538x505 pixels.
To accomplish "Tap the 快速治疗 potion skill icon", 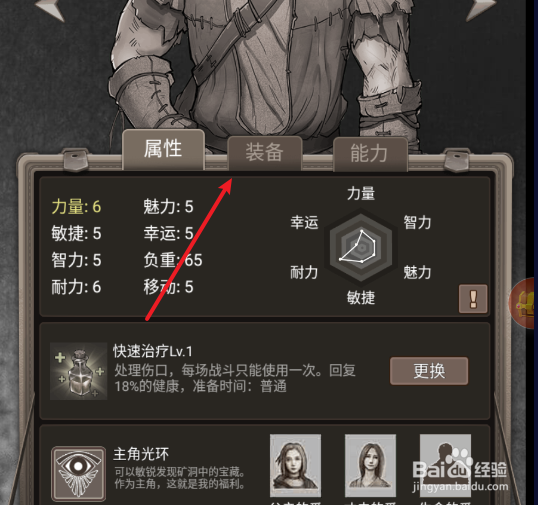I will tap(79, 371).
